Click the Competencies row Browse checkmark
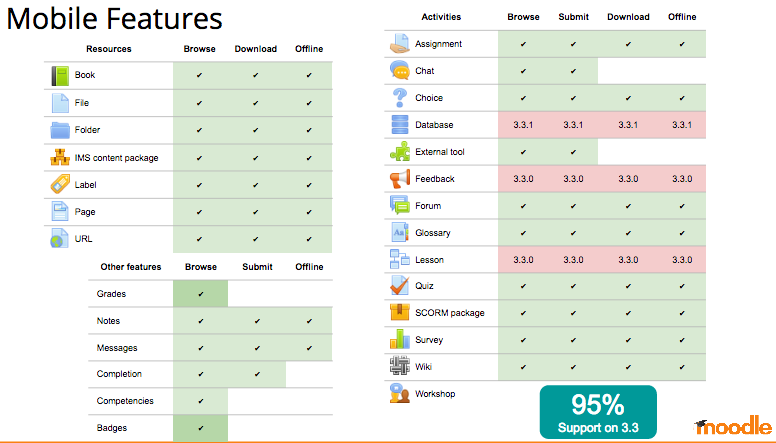The width and height of the screenshot is (776, 443). coord(200,401)
